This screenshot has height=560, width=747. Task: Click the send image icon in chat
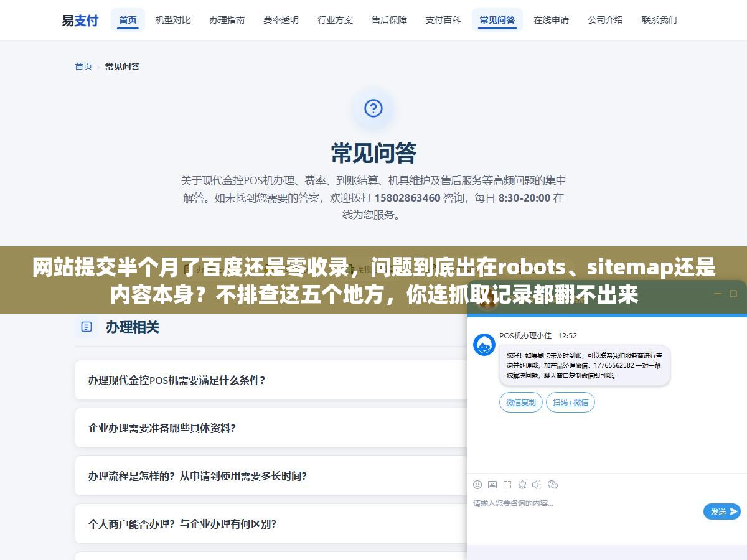point(492,485)
